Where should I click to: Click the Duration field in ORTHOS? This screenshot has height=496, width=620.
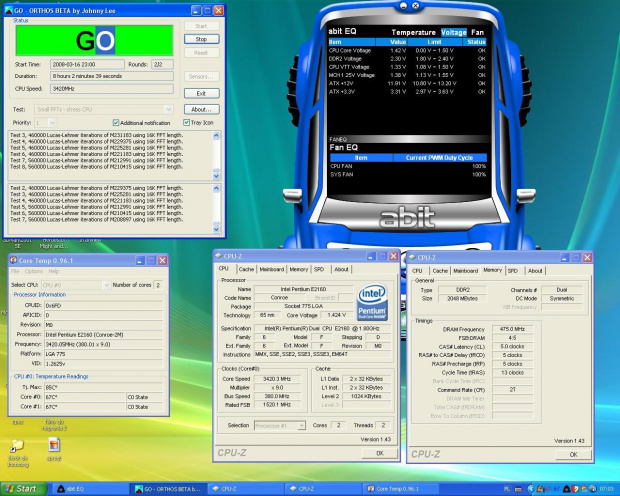click(112, 76)
